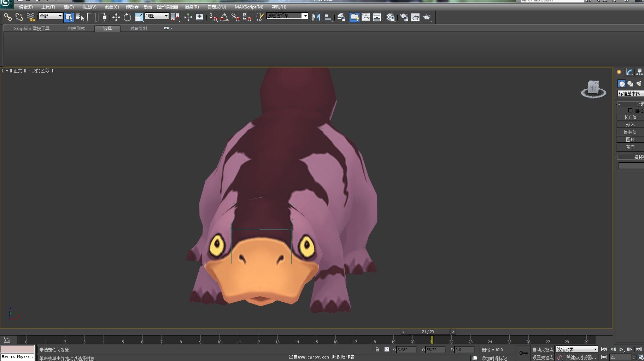
Task: Select the Rotate tool
Action: point(127,17)
